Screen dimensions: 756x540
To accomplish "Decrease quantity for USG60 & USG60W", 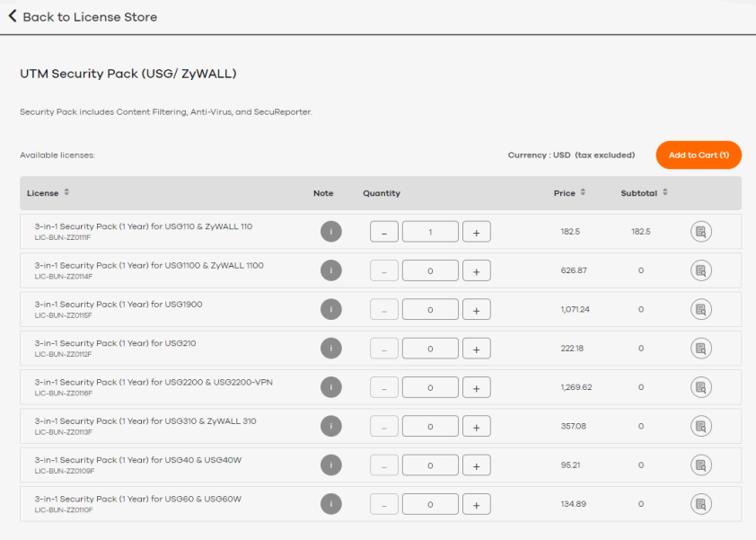I will [384, 504].
